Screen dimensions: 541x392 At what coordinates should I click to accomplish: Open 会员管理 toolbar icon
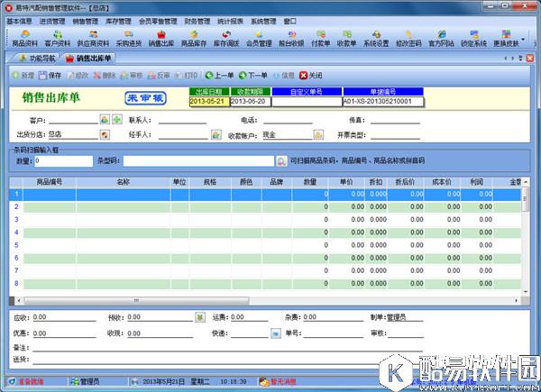(x=259, y=39)
